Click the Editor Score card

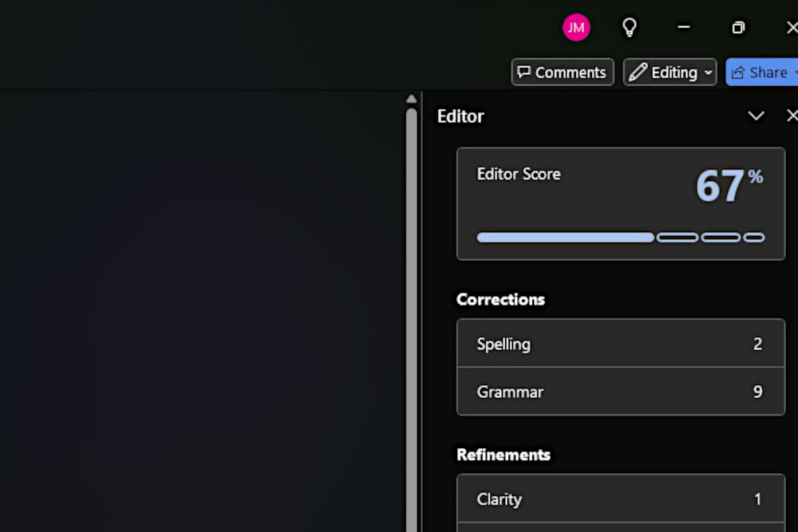[x=621, y=203]
